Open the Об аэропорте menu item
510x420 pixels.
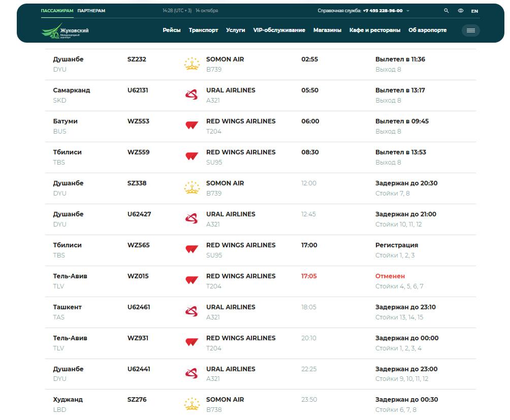427,30
